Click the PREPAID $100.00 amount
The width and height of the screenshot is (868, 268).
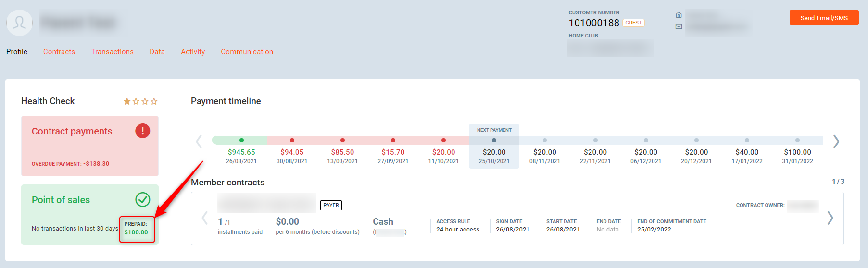(x=136, y=232)
